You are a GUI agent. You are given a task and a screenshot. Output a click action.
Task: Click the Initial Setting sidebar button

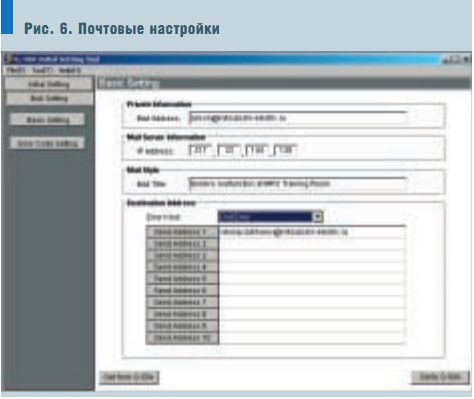[49, 84]
